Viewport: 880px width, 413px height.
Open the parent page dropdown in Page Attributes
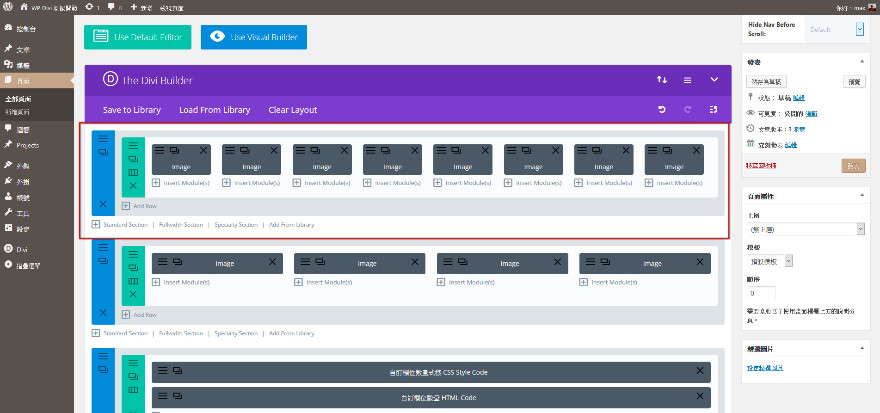tap(806, 229)
